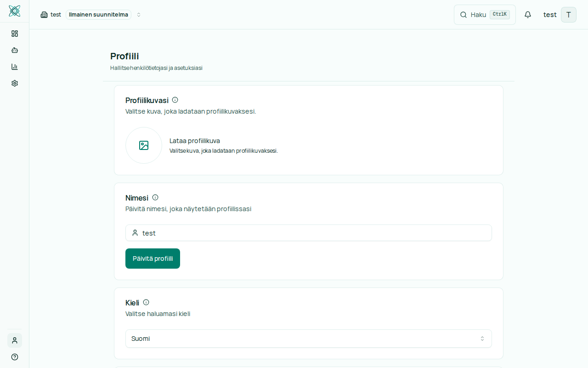The height and width of the screenshot is (368, 588).
Task: Click the Haku search box
Action: click(x=484, y=15)
